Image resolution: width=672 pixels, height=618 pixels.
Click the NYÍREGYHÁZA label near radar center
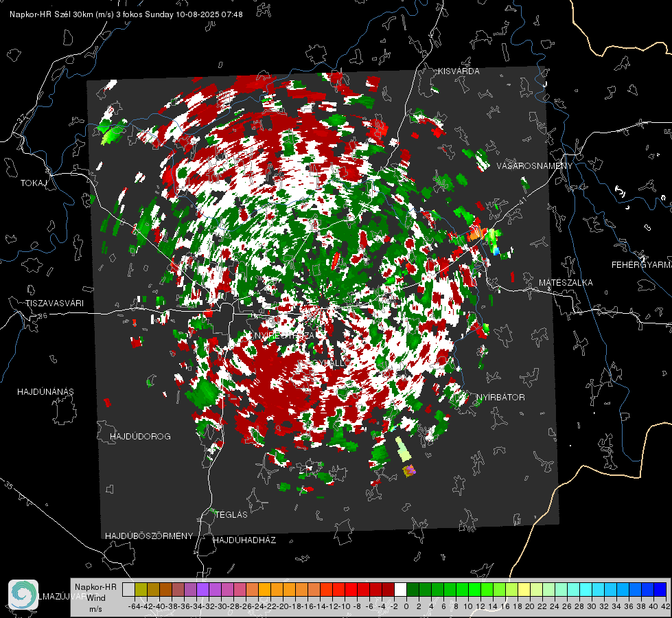coord(285,335)
